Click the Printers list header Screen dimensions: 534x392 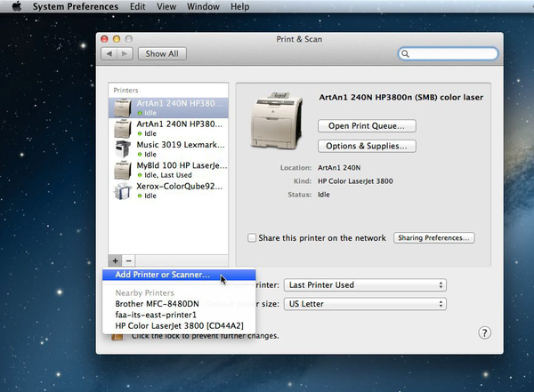125,90
